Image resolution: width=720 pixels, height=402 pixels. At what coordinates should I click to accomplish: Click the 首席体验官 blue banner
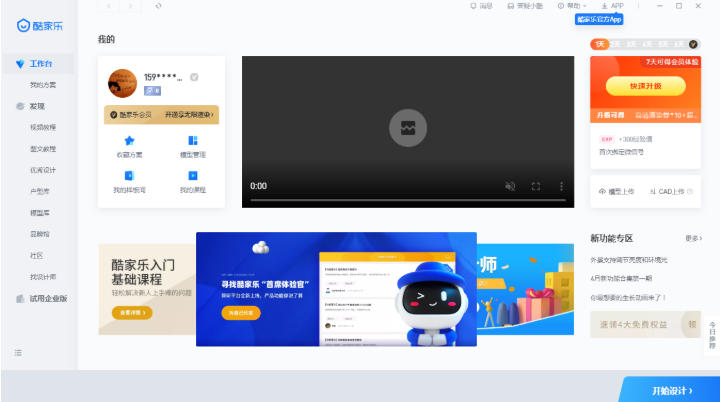(x=336, y=289)
